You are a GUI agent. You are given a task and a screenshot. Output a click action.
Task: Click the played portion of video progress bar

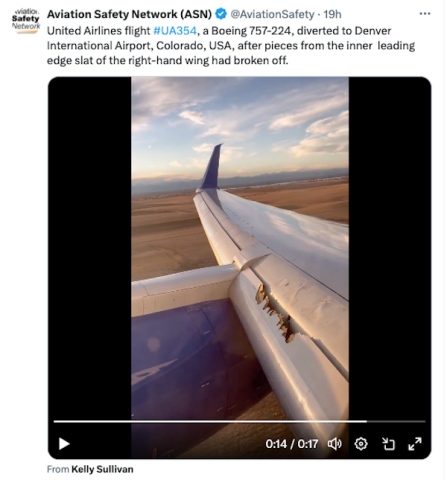(210, 421)
